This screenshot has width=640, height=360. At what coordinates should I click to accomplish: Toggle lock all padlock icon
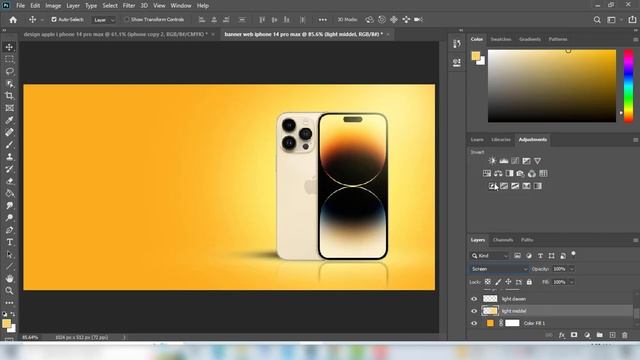tap(529, 282)
